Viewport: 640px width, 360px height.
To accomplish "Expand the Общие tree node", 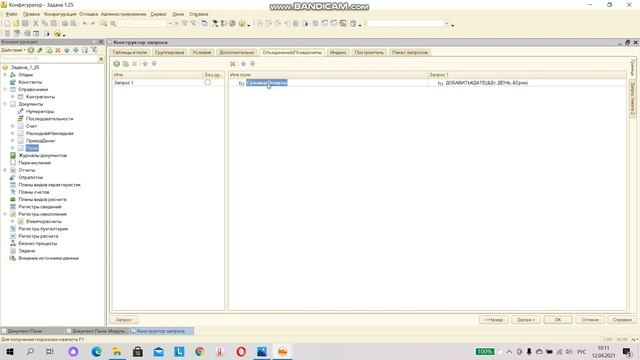I will (x=5, y=75).
